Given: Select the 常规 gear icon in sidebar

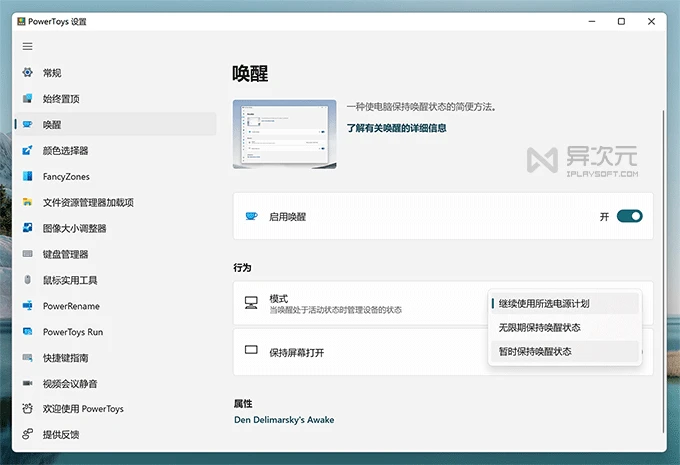Looking at the screenshot, I should pyautogui.click(x=28, y=73).
